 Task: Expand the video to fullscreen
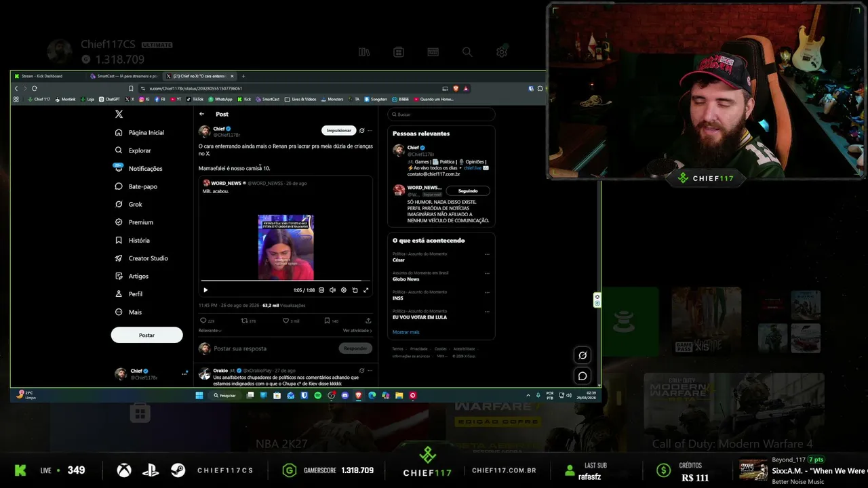pyautogui.click(x=366, y=290)
